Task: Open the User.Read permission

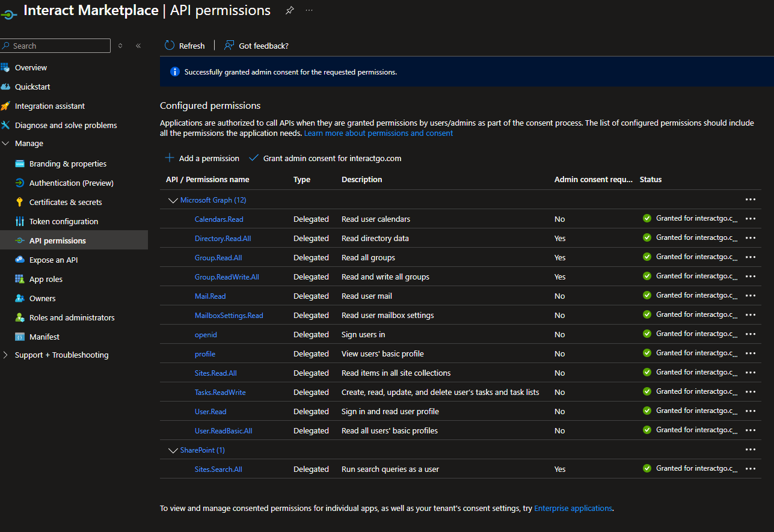Action: pos(210,411)
